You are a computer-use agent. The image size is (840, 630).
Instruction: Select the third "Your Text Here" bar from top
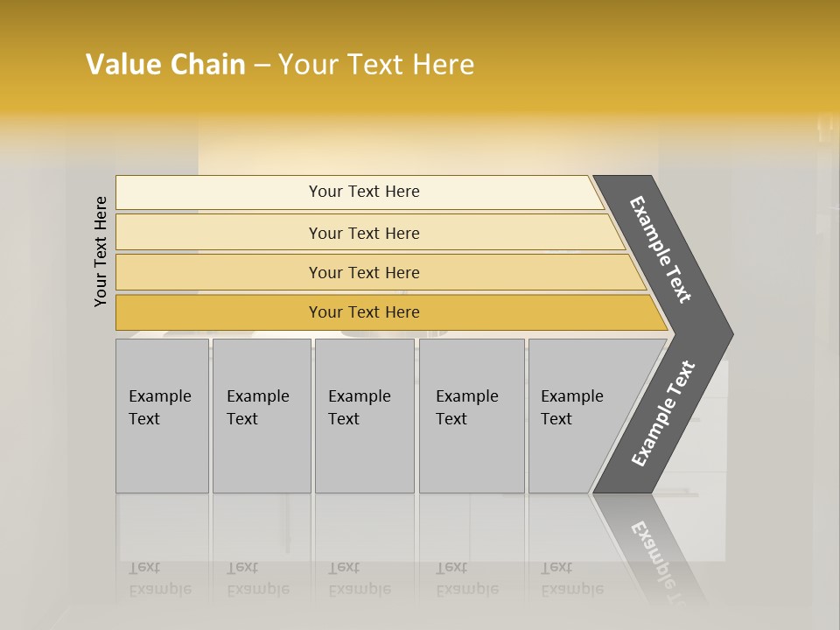click(364, 272)
